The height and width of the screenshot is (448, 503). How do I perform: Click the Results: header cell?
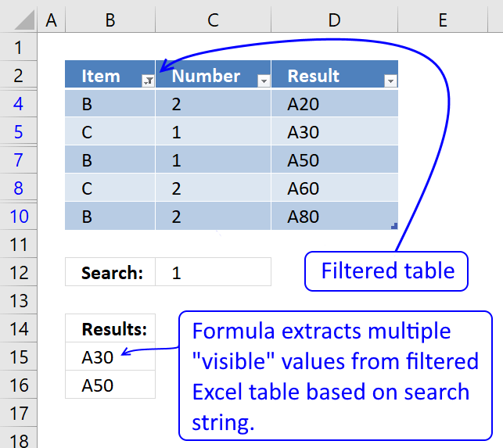(x=110, y=329)
